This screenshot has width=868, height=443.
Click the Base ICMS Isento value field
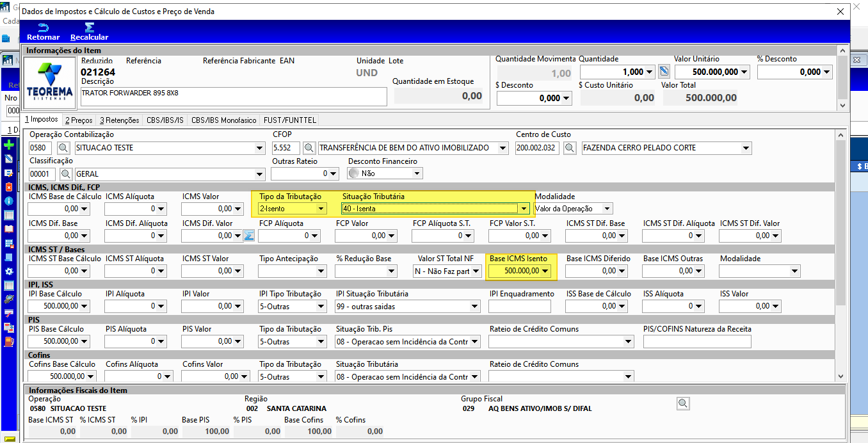pos(519,271)
